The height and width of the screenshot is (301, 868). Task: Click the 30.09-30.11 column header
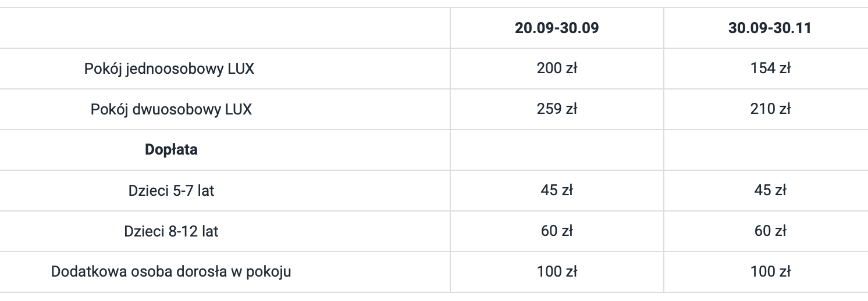(x=770, y=28)
